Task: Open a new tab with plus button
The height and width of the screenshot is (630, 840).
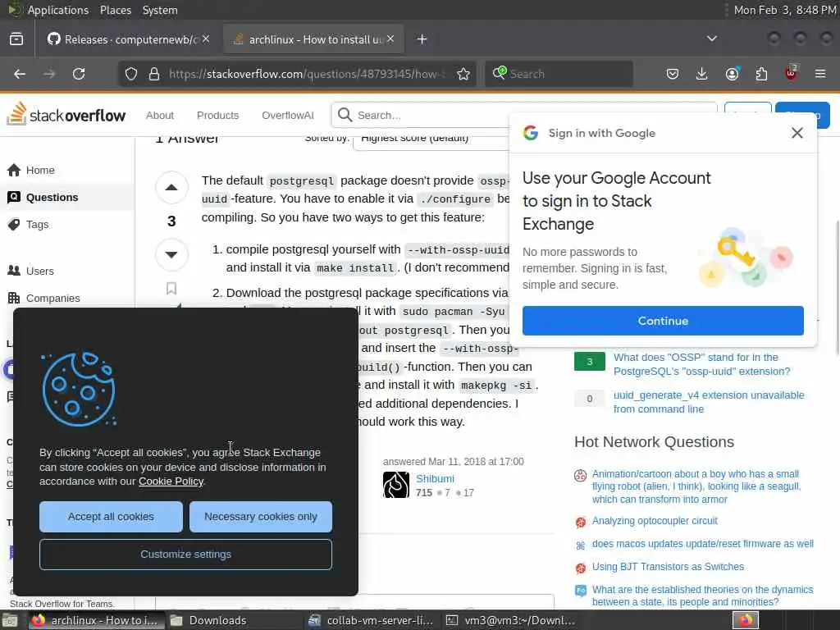Action: (422, 39)
